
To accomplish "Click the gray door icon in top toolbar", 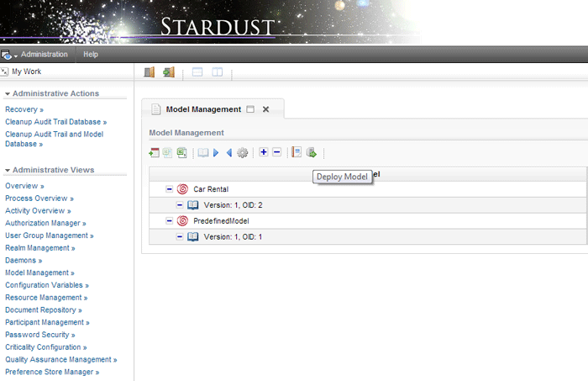I will click(150, 72).
